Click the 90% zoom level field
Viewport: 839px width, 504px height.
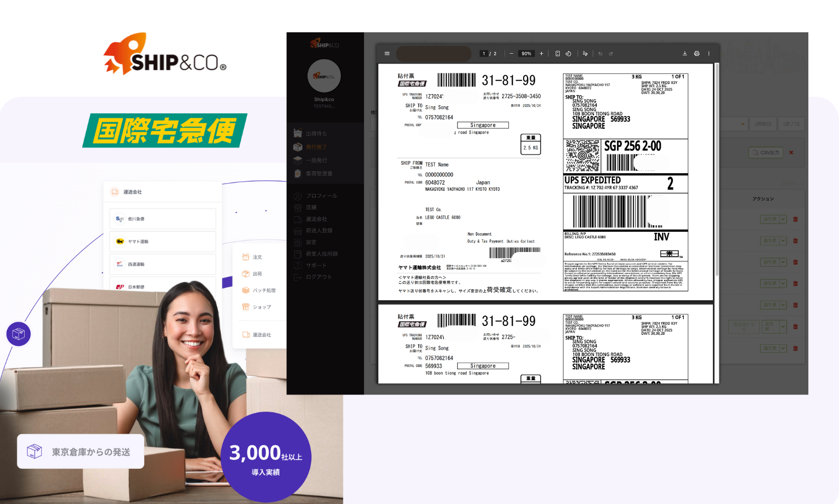[526, 54]
